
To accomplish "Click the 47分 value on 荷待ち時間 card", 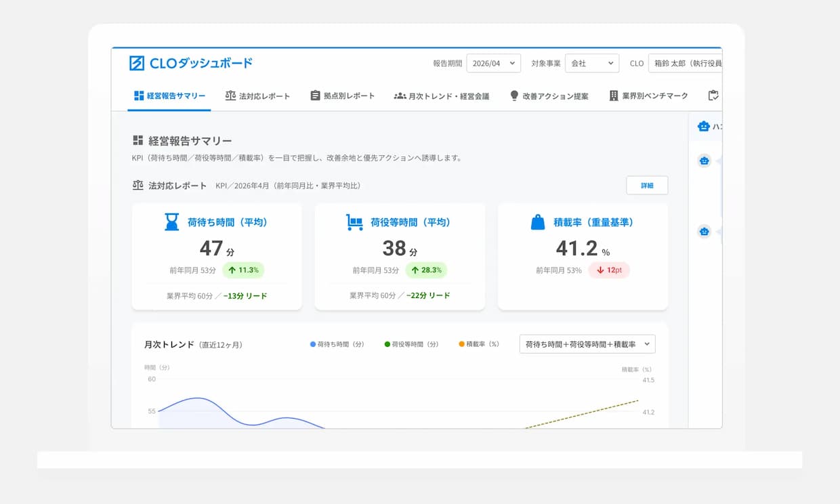I will (217, 248).
